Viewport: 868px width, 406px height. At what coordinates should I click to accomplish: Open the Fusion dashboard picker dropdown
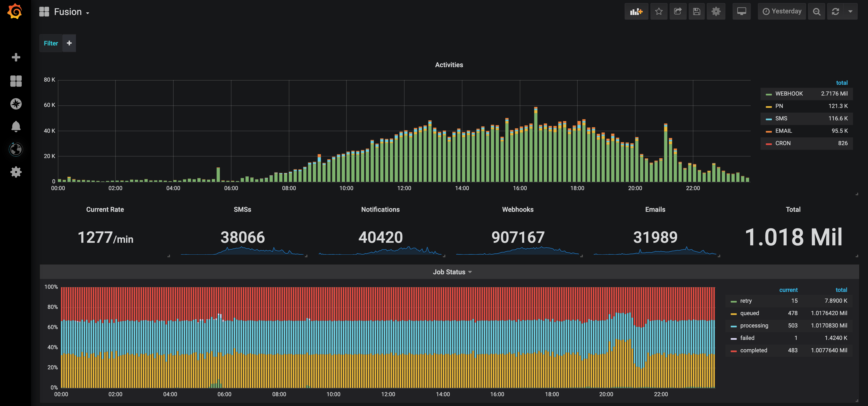coord(68,12)
